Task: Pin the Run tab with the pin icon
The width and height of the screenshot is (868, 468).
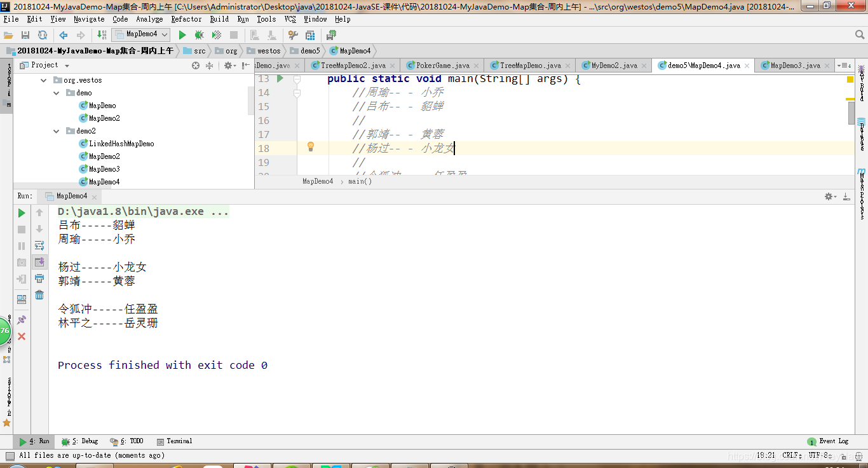Action: click(x=22, y=320)
